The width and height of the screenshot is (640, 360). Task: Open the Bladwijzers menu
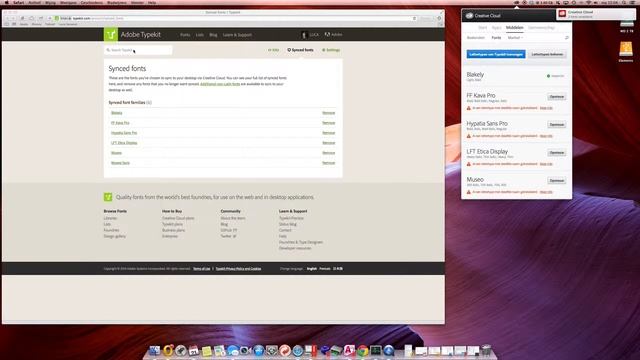click(117, 2)
